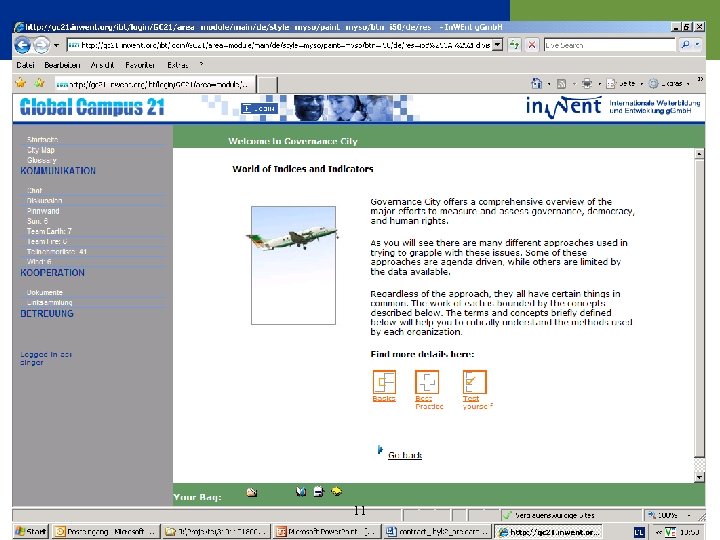Open the Basics module icon
The width and height of the screenshot is (720, 540).
click(384, 382)
